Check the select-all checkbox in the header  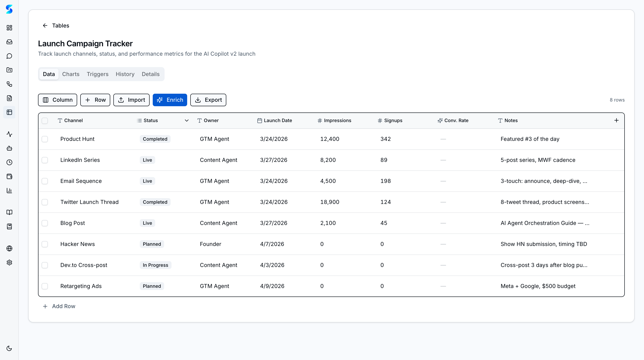pyautogui.click(x=45, y=121)
